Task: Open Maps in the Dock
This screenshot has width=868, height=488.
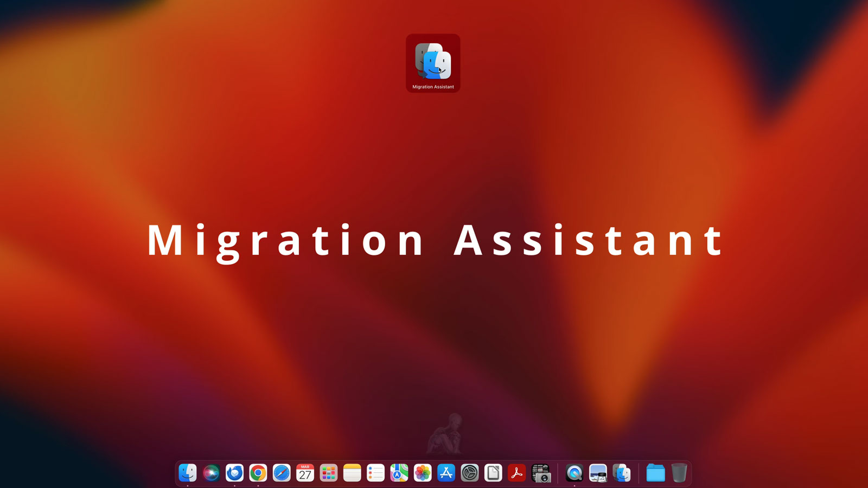Action: pyautogui.click(x=399, y=473)
